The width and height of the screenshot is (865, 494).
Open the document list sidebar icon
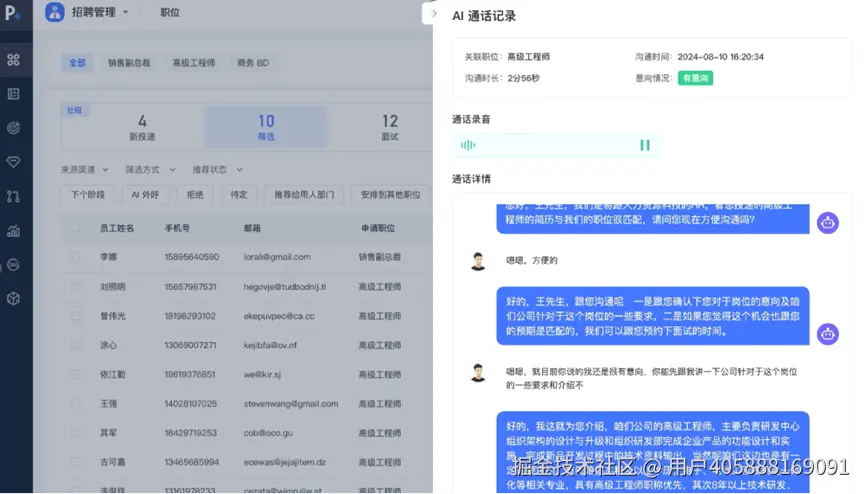click(x=13, y=94)
